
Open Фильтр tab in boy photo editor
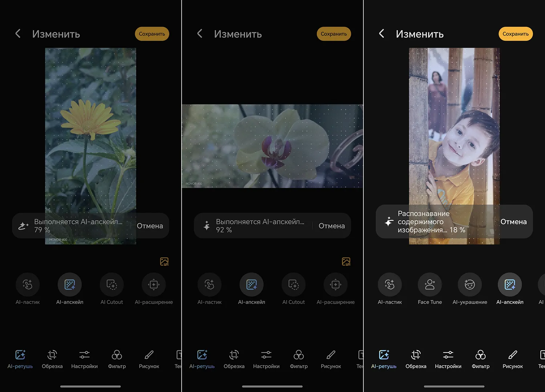coord(480,359)
